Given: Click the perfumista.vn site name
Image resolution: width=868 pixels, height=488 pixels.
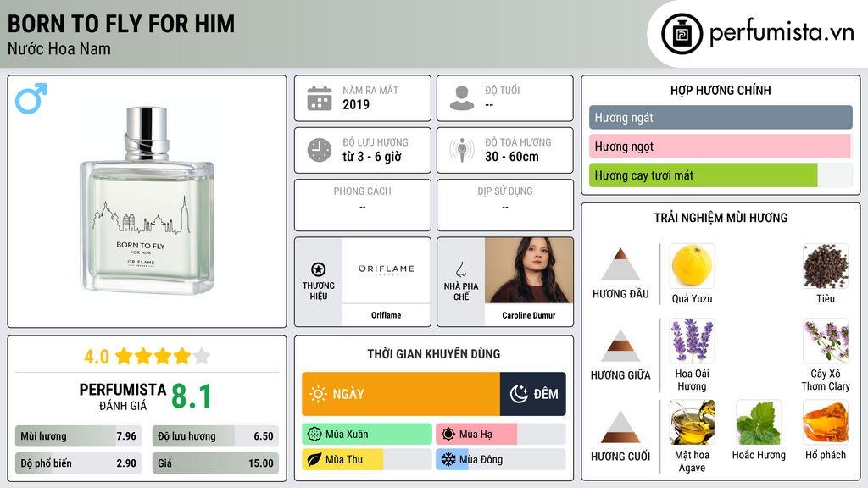Looking at the screenshot, I should [782, 33].
